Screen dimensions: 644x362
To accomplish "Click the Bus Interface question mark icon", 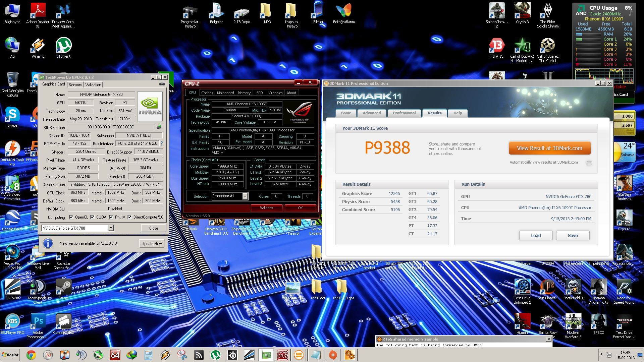I will 162,143.
